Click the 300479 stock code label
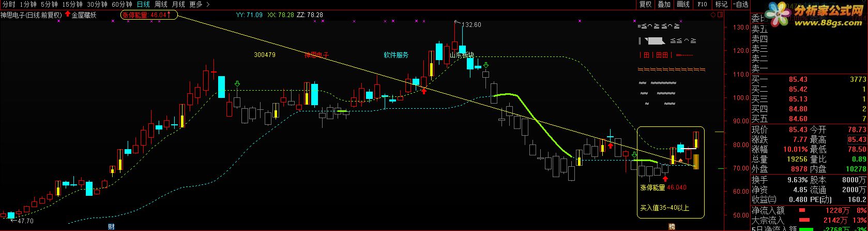The height and width of the screenshot is (231, 868). point(265,54)
